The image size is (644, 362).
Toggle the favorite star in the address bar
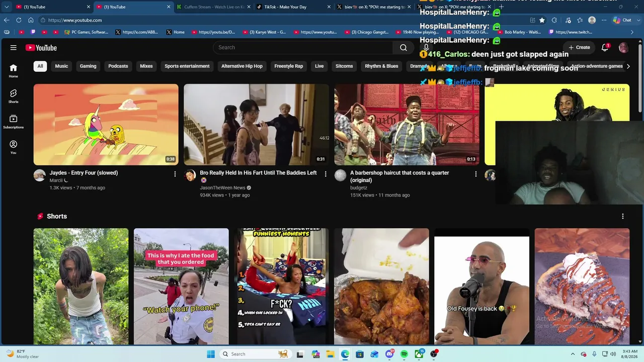point(542,20)
